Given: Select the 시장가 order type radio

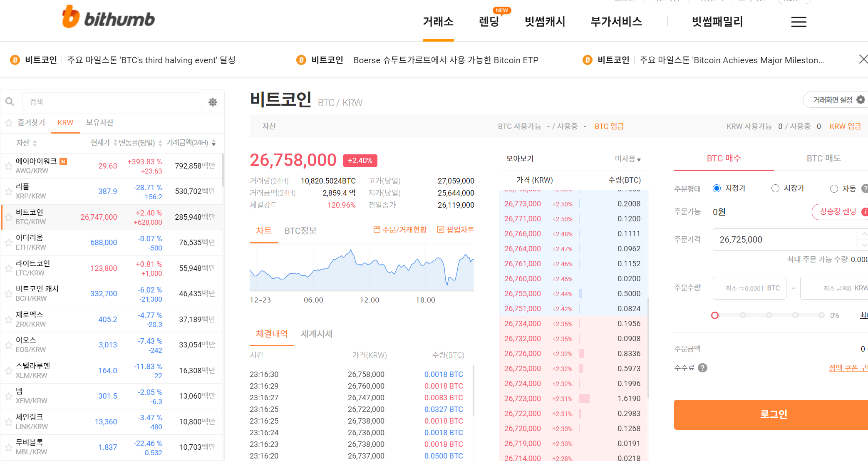Looking at the screenshot, I should [x=775, y=188].
